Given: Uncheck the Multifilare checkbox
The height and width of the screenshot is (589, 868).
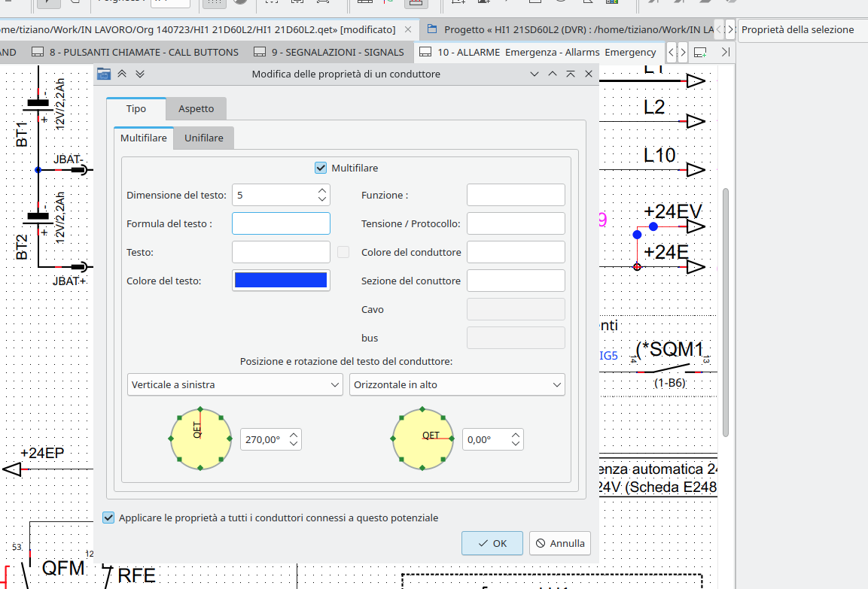Looking at the screenshot, I should point(321,168).
